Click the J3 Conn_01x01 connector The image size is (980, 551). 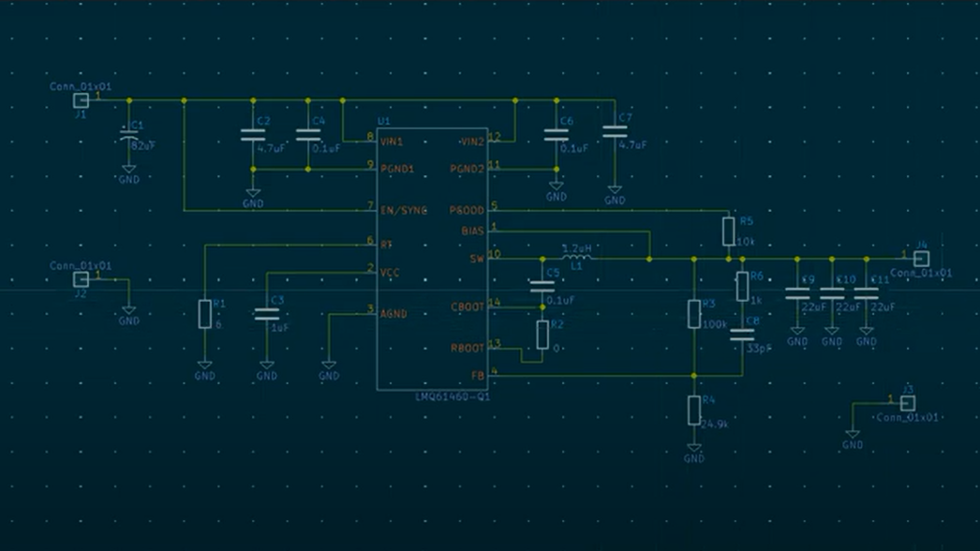pos(908,403)
